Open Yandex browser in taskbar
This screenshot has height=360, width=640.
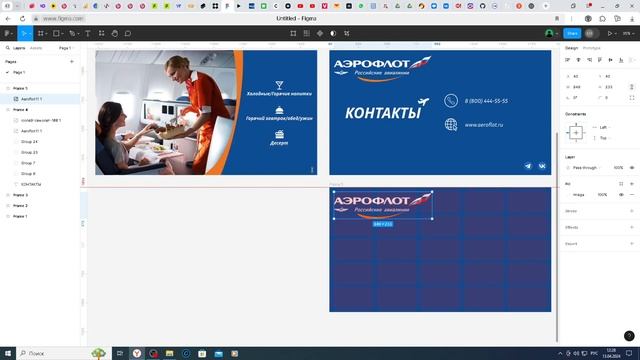coord(137,353)
